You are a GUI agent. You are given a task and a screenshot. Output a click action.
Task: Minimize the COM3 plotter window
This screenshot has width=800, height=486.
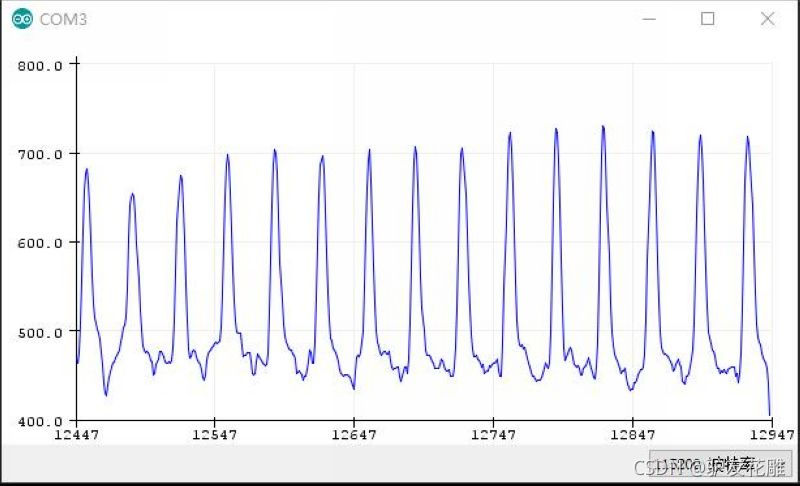click(x=649, y=19)
